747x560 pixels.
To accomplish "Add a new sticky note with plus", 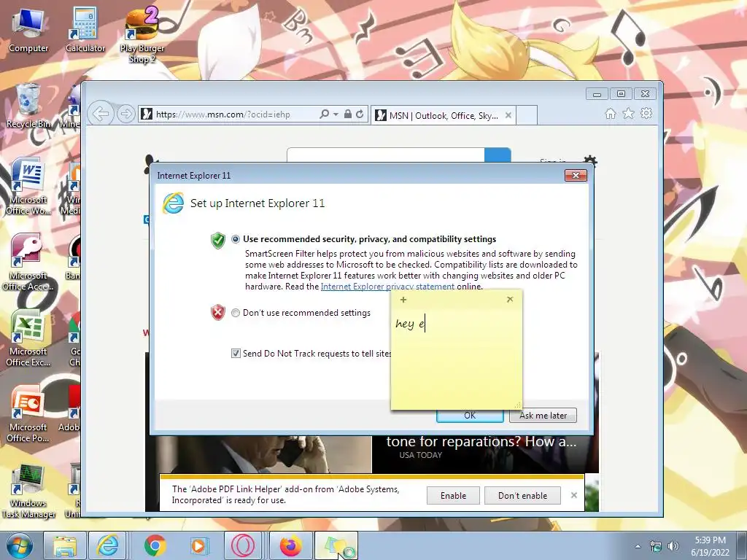I will 403,300.
